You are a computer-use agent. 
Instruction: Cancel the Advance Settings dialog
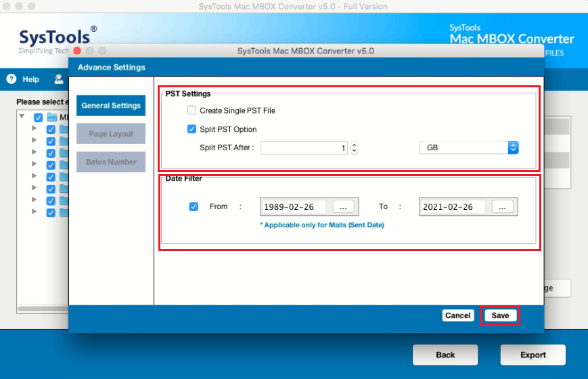(458, 315)
